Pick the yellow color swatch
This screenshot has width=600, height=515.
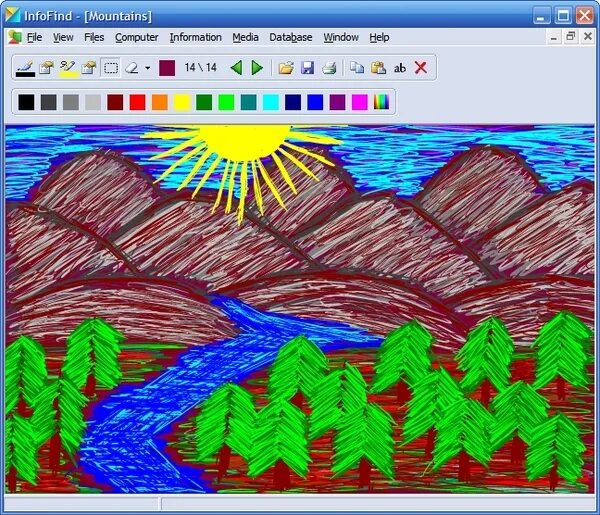182,102
